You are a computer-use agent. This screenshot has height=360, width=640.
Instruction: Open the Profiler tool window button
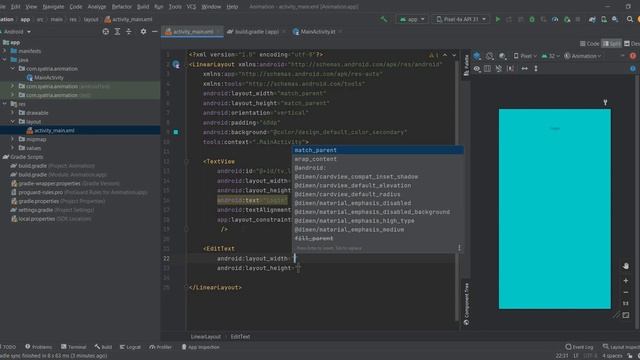click(x=161, y=347)
